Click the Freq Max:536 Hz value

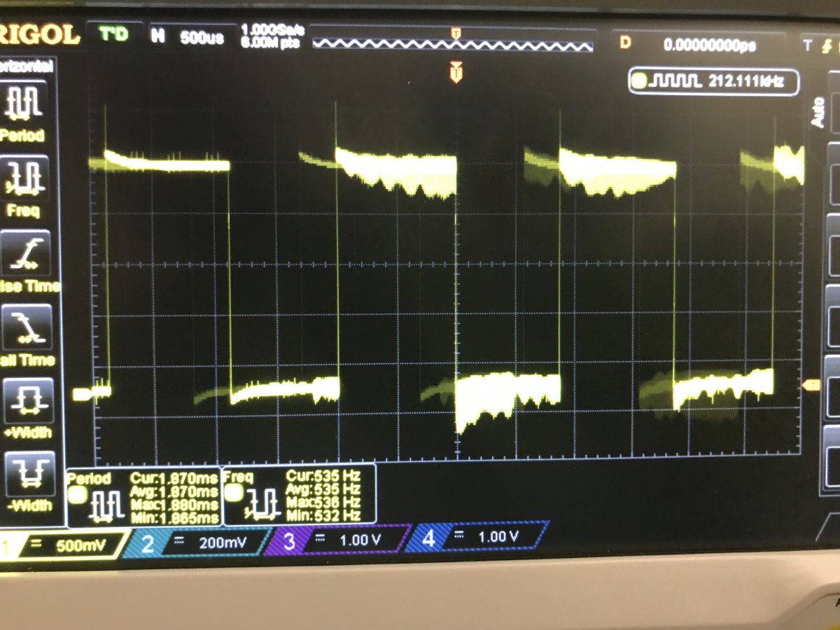323,502
